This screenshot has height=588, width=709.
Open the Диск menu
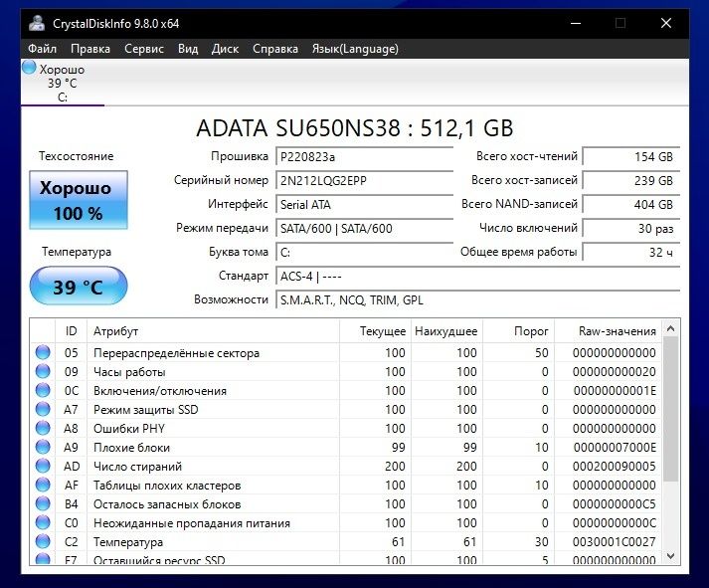pos(225,49)
